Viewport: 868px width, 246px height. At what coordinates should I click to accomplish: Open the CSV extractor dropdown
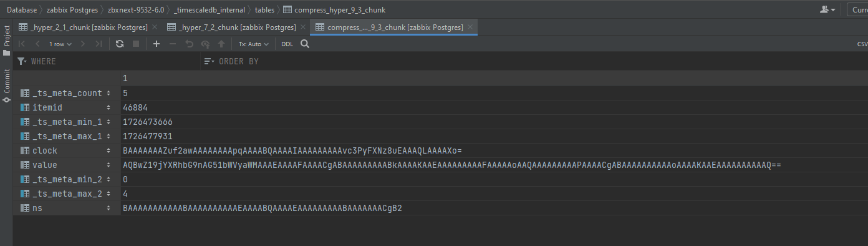(x=862, y=44)
